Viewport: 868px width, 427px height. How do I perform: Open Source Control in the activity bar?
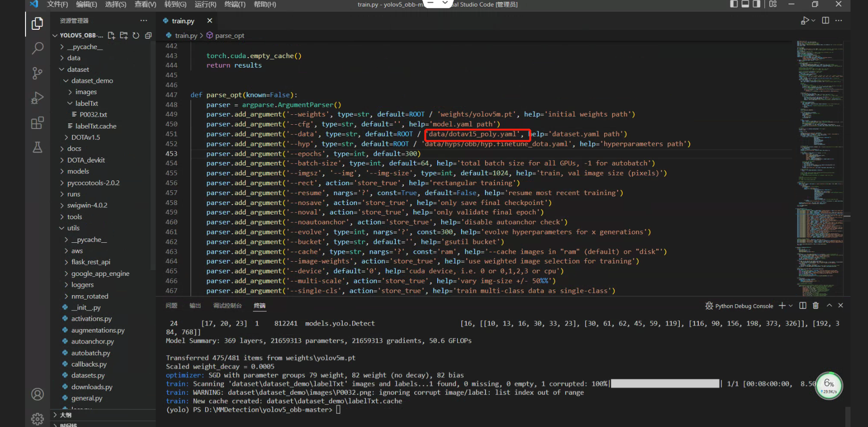click(37, 73)
